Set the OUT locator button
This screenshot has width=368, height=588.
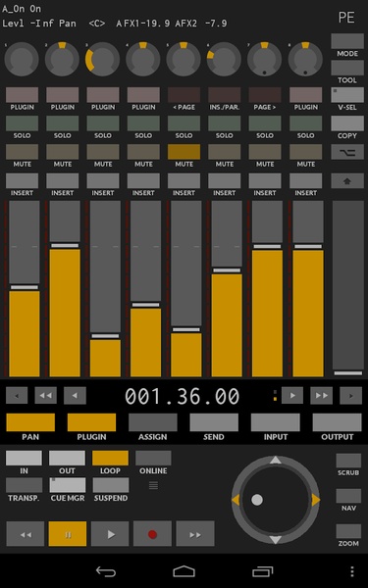pyautogui.click(x=67, y=458)
